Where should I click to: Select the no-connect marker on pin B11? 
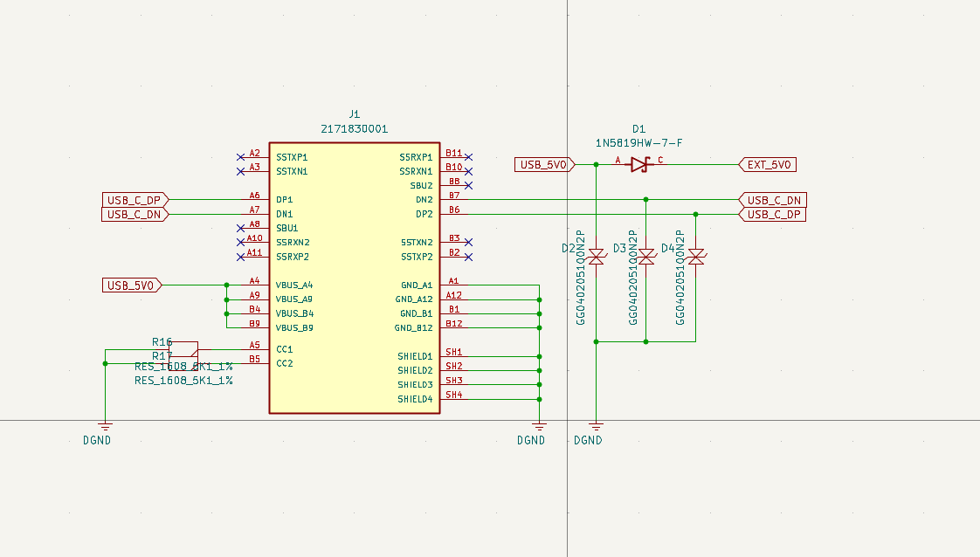coord(469,157)
